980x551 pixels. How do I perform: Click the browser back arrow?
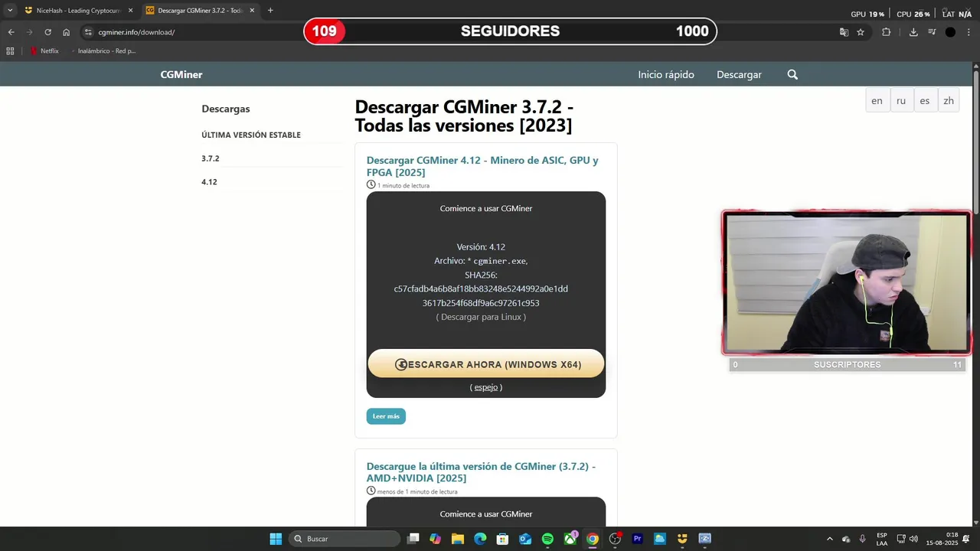pos(11,32)
